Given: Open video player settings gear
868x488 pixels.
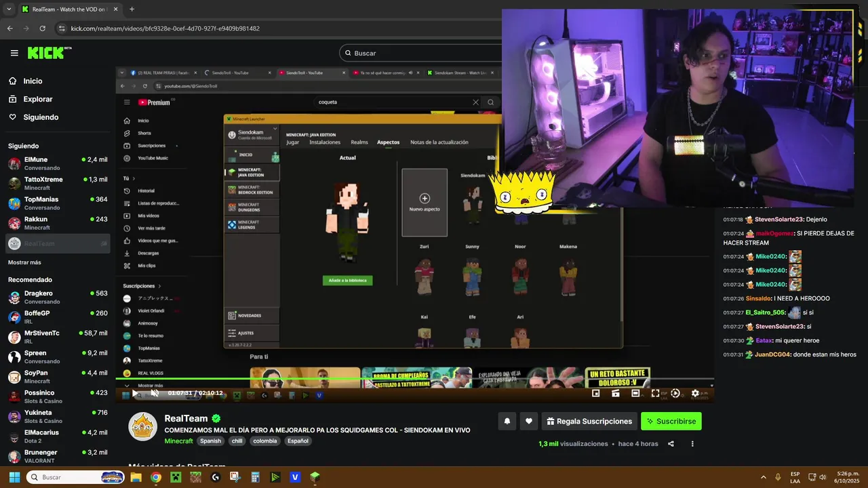Looking at the screenshot, I should point(695,393).
